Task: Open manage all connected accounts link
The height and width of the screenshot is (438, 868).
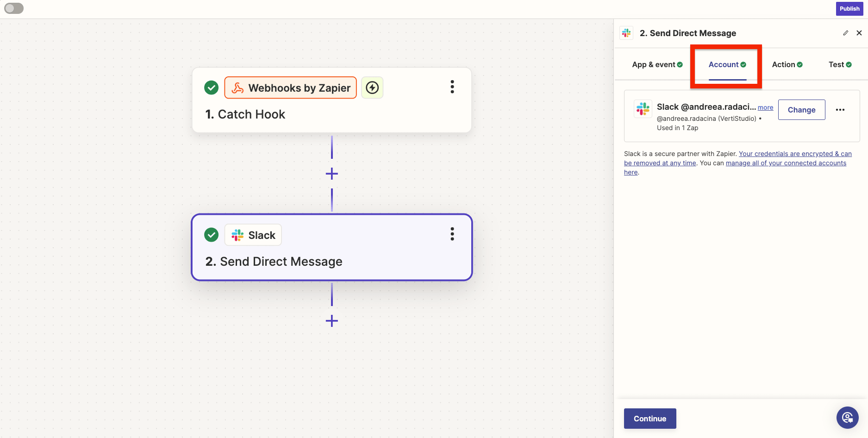Action: (786, 163)
